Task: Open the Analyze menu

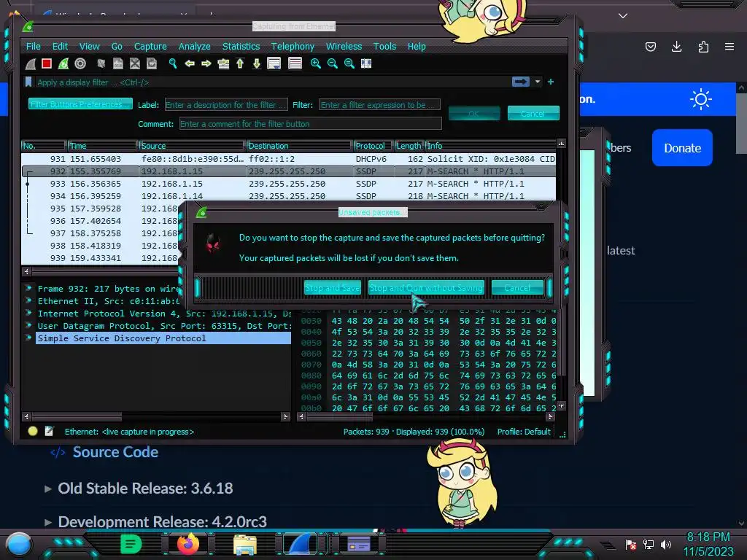Action: [194, 46]
